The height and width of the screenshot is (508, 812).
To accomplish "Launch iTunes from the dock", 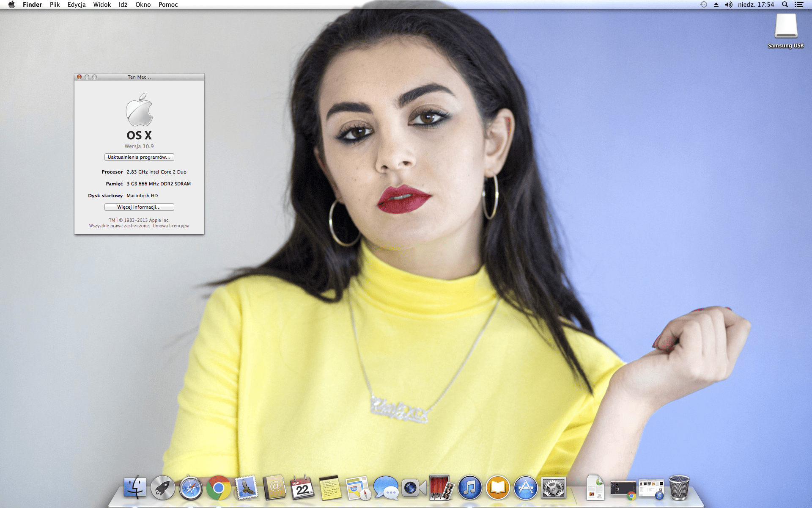I will (470, 488).
